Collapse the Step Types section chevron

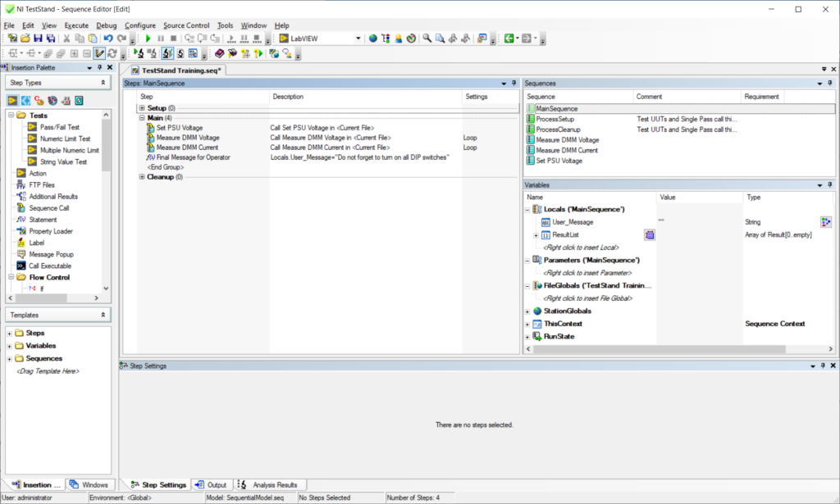click(103, 83)
